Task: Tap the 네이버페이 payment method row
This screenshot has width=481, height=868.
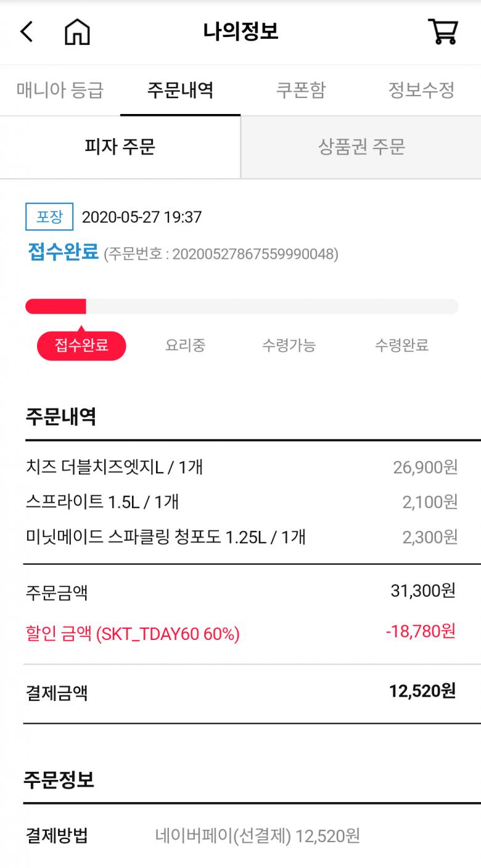Action: pyautogui.click(x=257, y=836)
